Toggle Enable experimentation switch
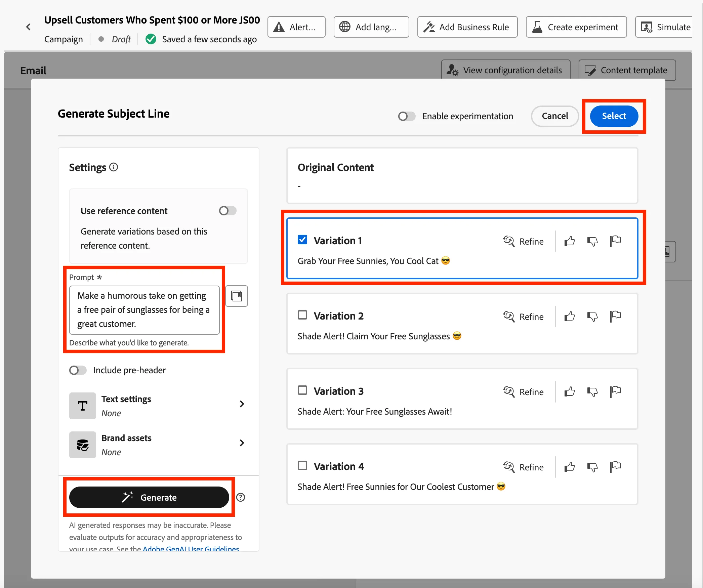 point(407,116)
